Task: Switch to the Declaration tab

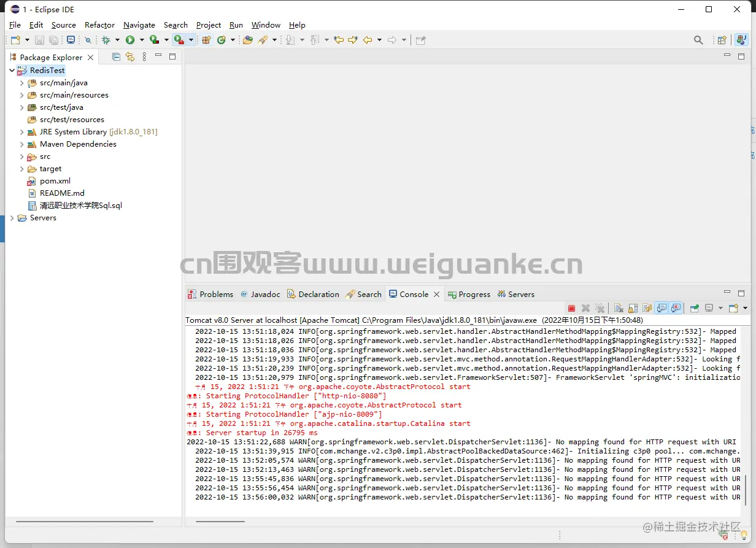Action: [313, 295]
